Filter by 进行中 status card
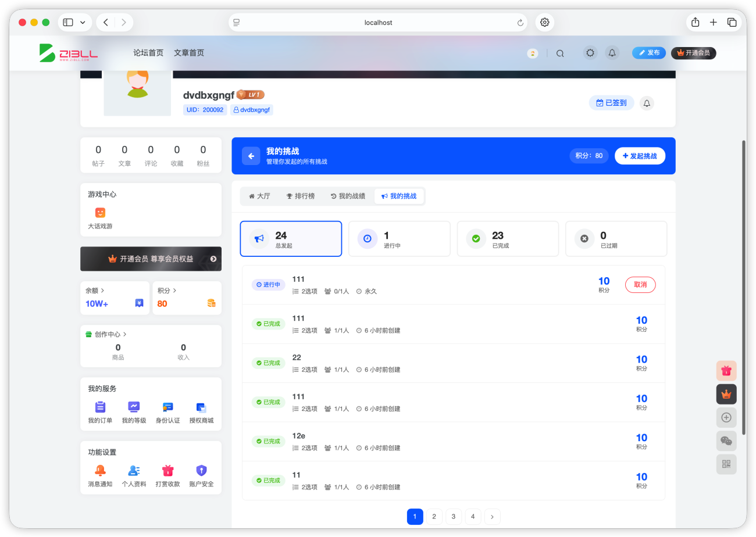756x537 pixels. point(399,239)
